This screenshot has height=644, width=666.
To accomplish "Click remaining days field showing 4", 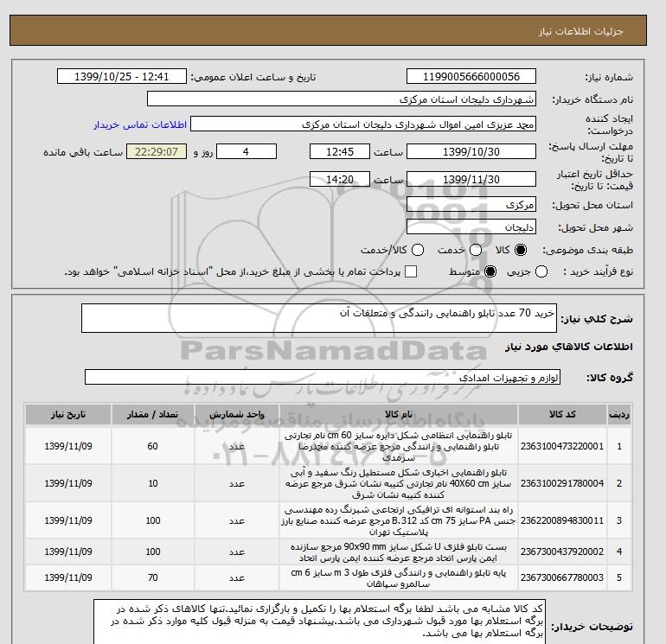I will [x=247, y=151].
